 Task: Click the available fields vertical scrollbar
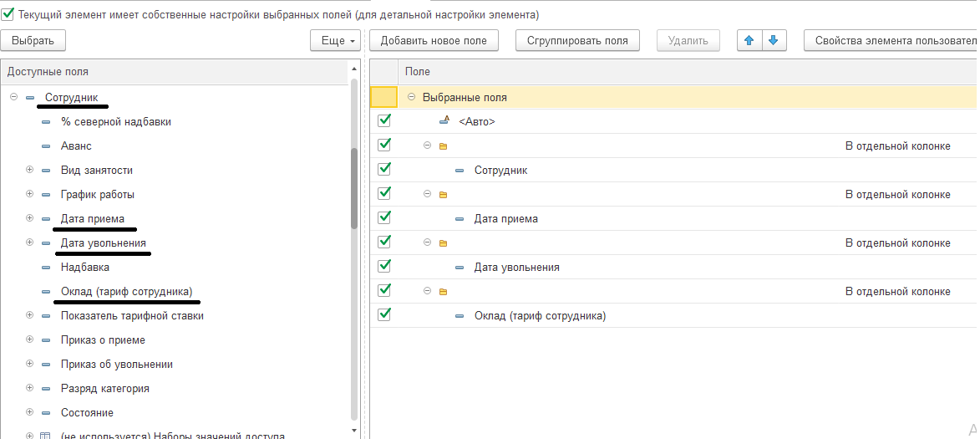354,188
